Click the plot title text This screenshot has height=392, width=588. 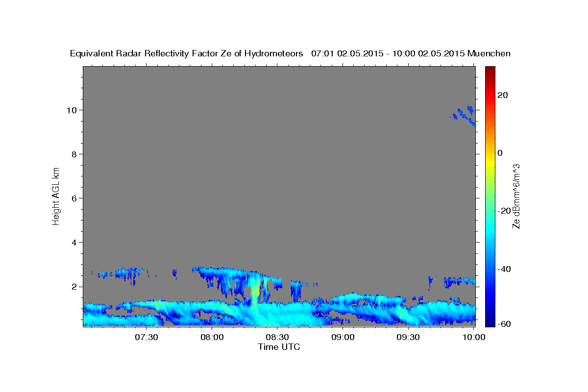tap(290, 53)
